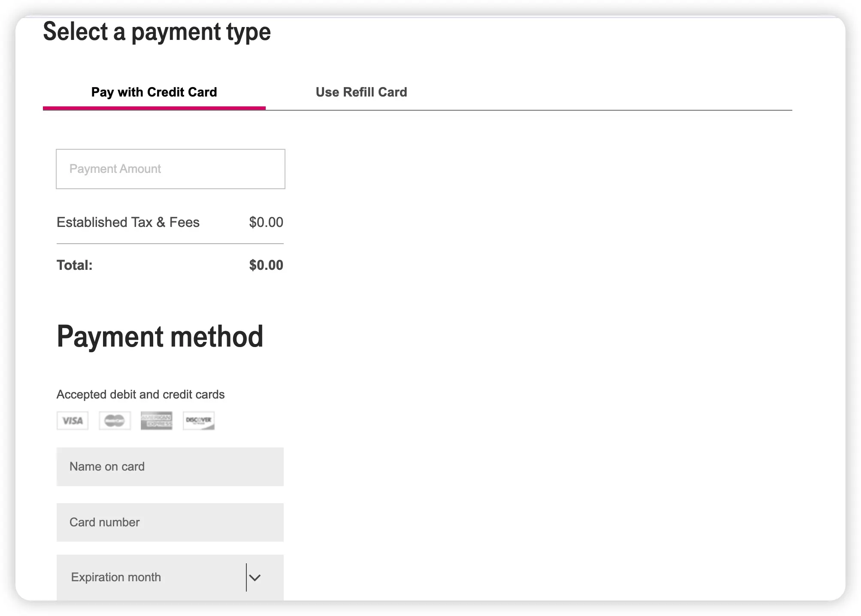The image size is (861, 616).
Task: Select Pay with Credit Card tab
Action: point(154,92)
